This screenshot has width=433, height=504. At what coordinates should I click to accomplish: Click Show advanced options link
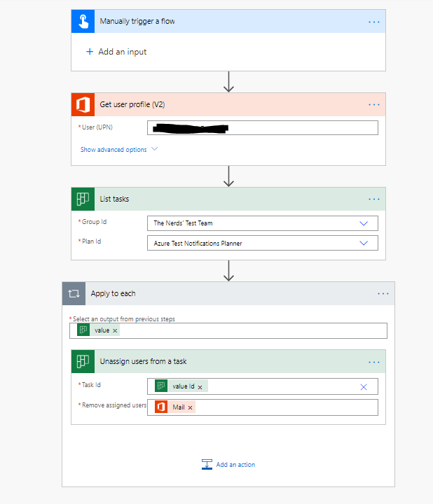(x=114, y=150)
